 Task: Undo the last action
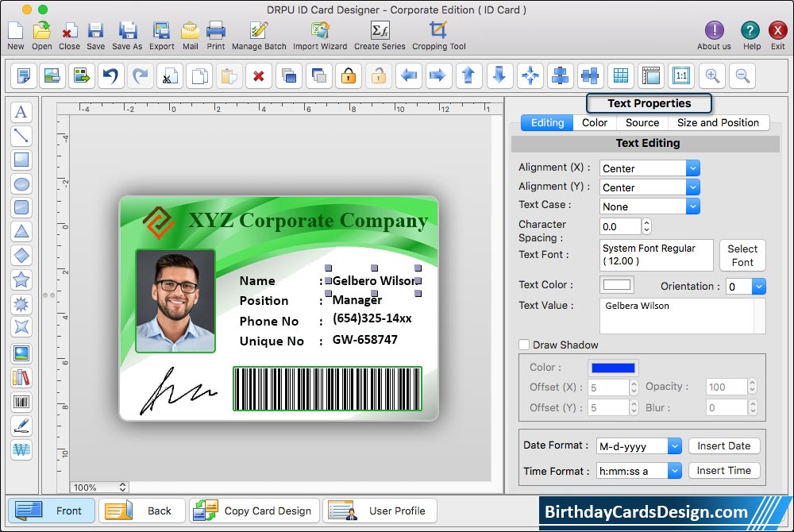tap(110, 76)
